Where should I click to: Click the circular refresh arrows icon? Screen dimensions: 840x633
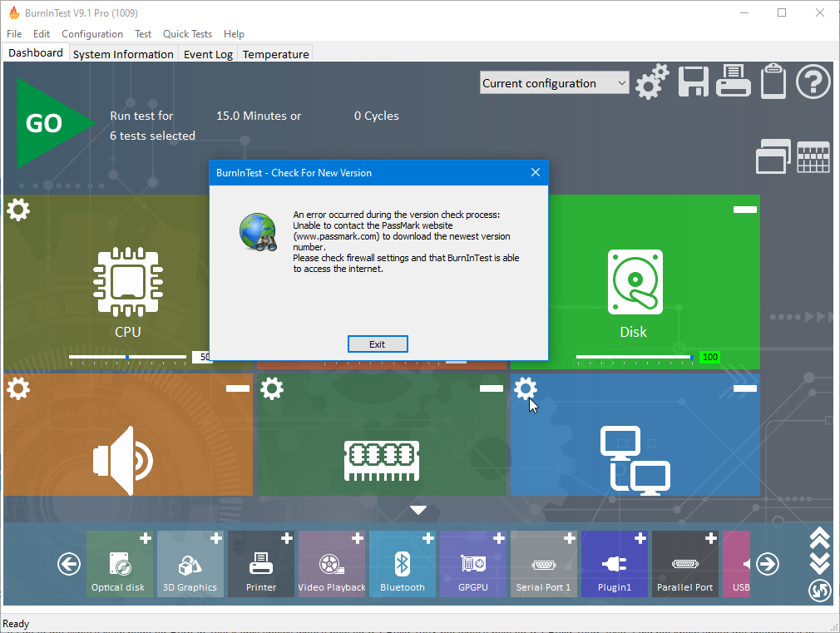click(820, 590)
